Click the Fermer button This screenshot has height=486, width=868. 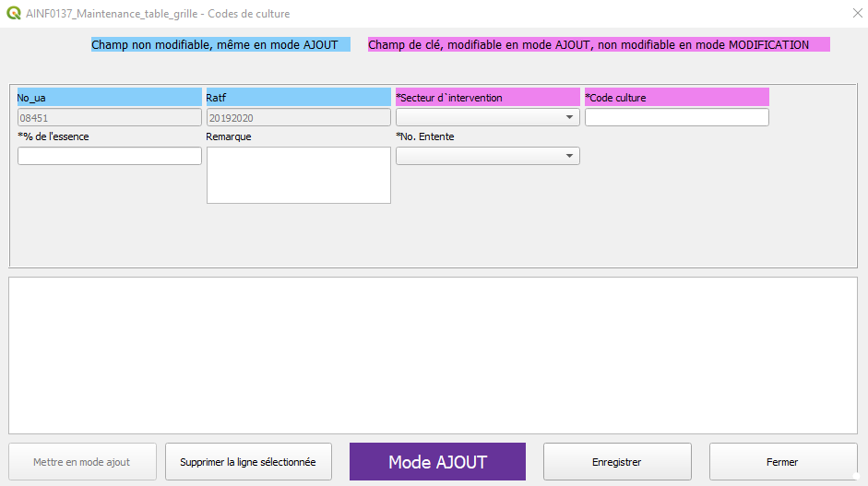783,462
